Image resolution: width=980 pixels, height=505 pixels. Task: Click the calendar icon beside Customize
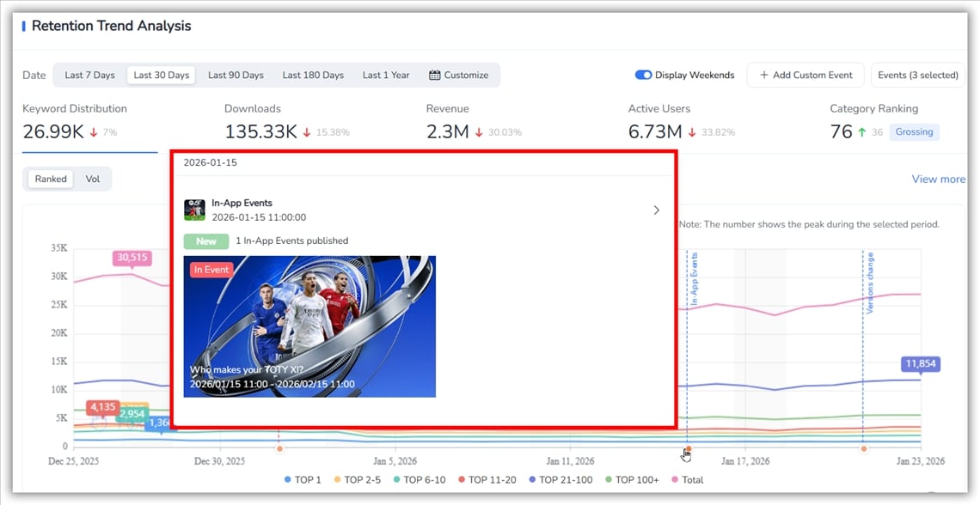435,76
